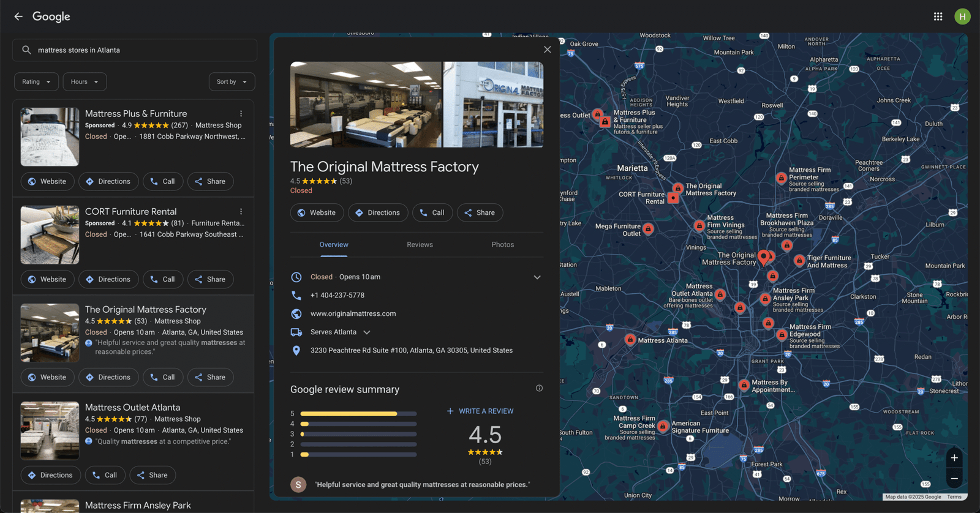Call Mattress Outlet Atlanta
980x513 pixels.
[x=105, y=476]
